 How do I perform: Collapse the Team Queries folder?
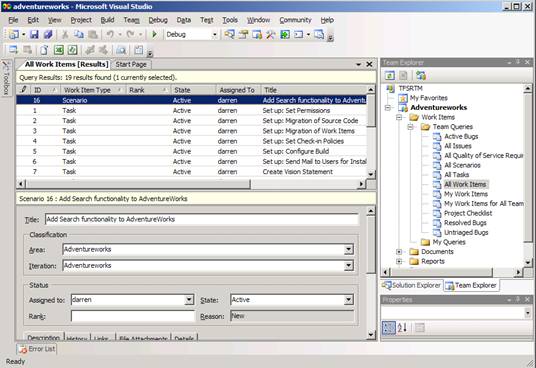[x=411, y=127]
